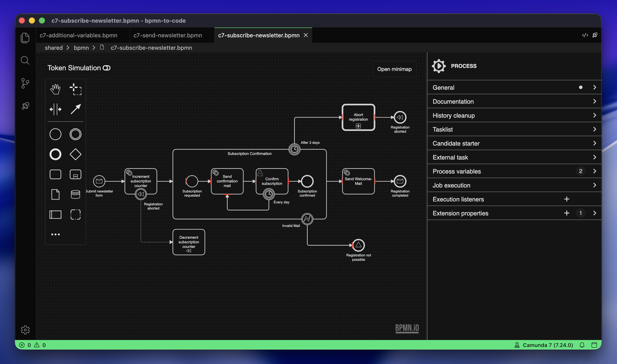
Task: Click Camunda 7 (7.24.0) engine version
Action: pyautogui.click(x=544, y=345)
